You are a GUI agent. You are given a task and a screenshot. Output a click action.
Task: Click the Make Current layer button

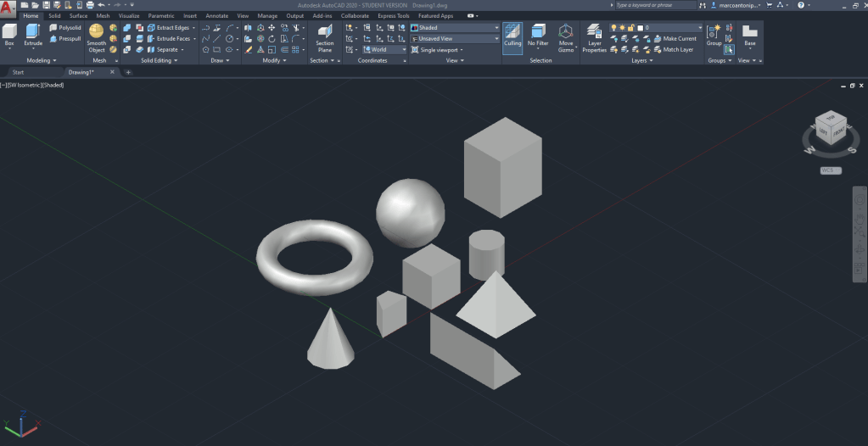(675, 38)
